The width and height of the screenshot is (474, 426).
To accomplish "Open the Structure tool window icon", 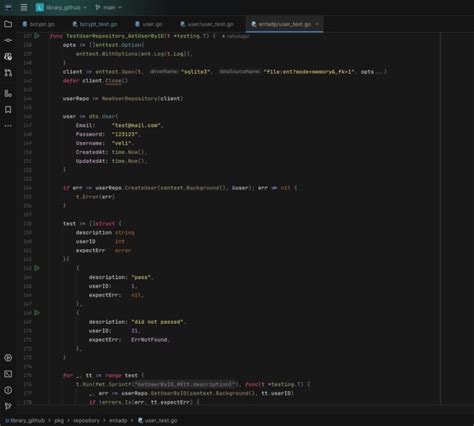I will (x=8, y=94).
